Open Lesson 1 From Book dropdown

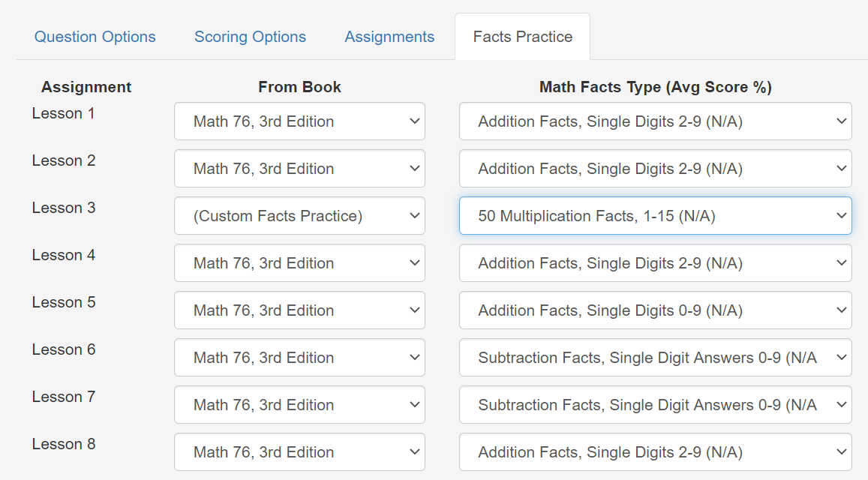point(299,121)
